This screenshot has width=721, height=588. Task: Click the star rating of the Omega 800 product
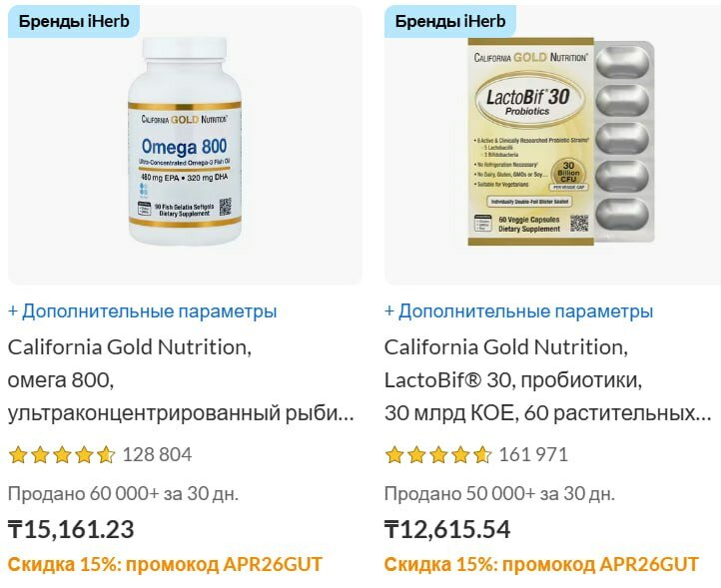coord(62,454)
